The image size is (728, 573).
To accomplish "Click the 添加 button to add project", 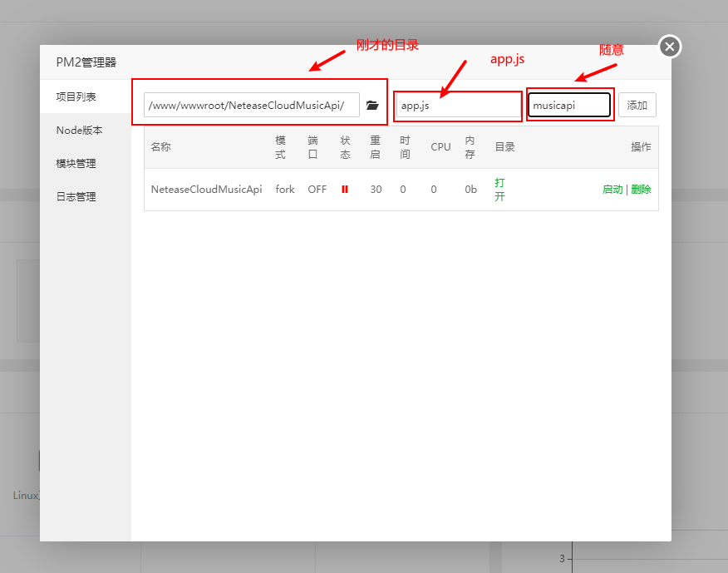I will coord(637,104).
